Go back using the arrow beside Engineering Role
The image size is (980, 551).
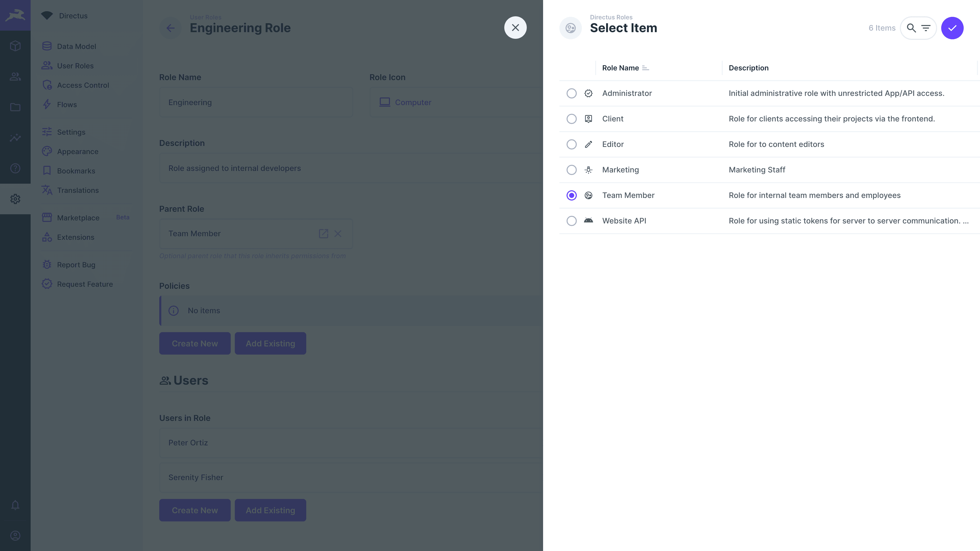170,28
